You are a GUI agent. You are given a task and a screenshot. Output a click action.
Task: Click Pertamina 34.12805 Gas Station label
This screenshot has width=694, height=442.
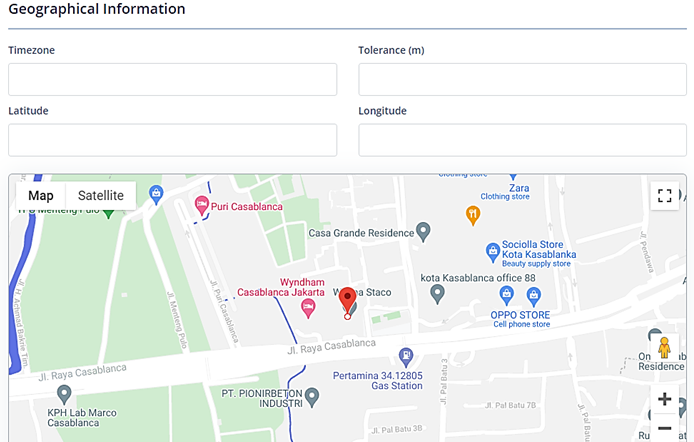(x=378, y=381)
